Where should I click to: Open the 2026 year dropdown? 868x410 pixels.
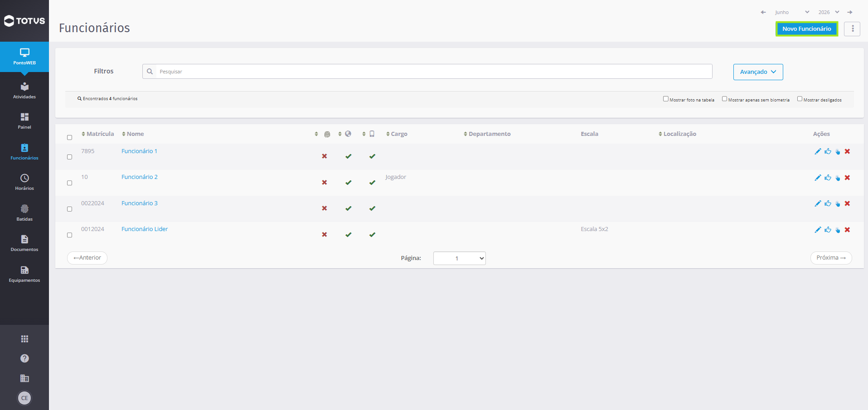tap(829, 12)
